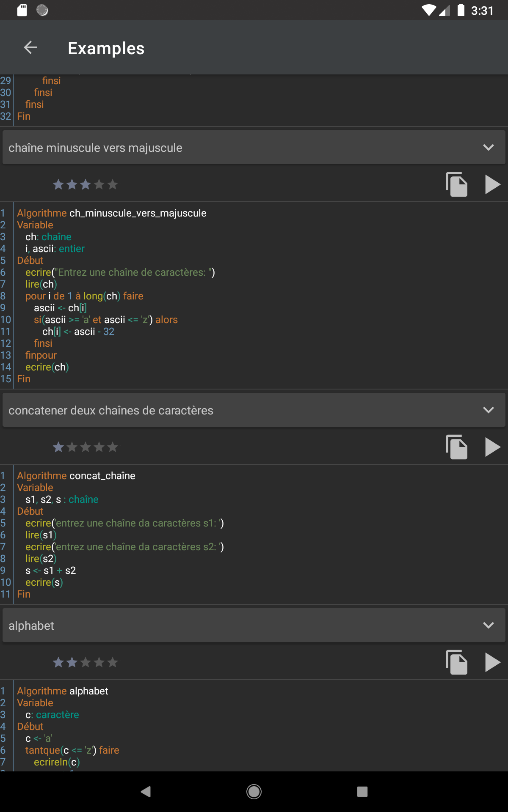Copy code of the alphabet example

[456, 662]
